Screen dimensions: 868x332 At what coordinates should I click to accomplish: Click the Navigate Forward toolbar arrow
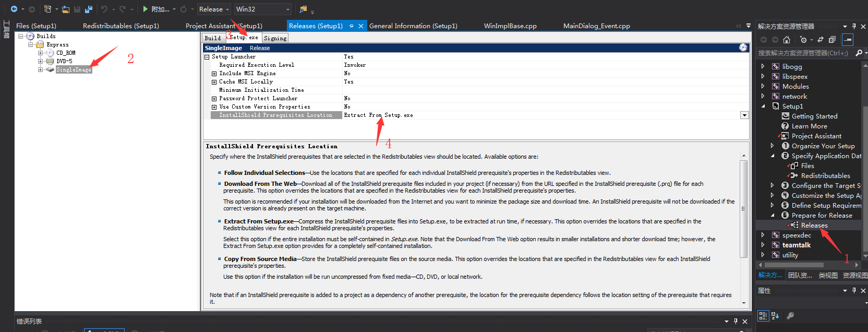32,9
